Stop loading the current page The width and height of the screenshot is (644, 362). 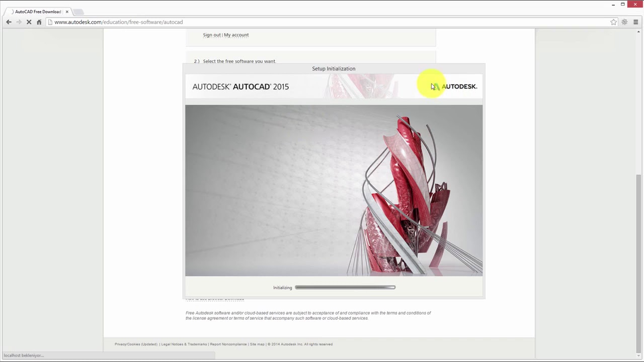click(x=29, y=22)
